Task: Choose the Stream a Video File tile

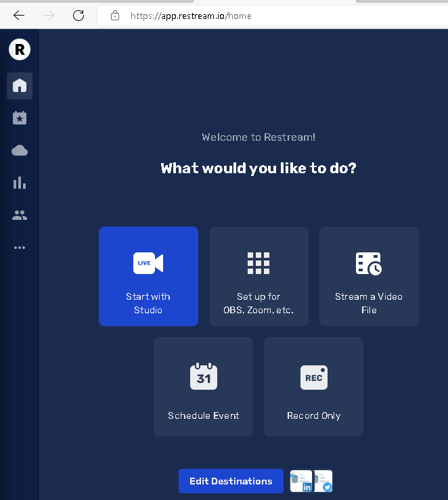Action: 369,276
